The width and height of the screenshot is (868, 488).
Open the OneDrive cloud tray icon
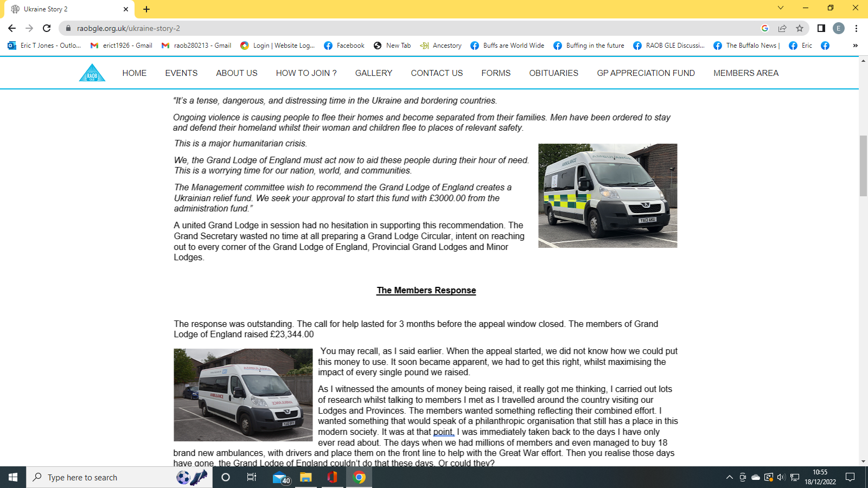(756, 477)
